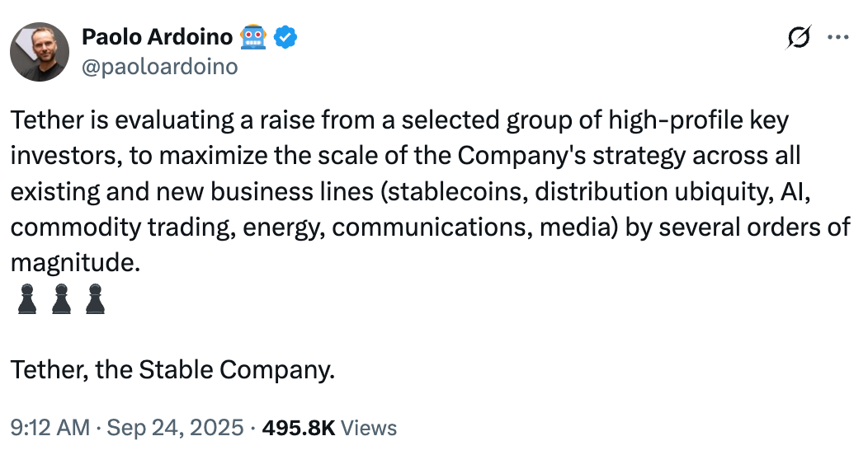Click the Views label

(370, 428)
